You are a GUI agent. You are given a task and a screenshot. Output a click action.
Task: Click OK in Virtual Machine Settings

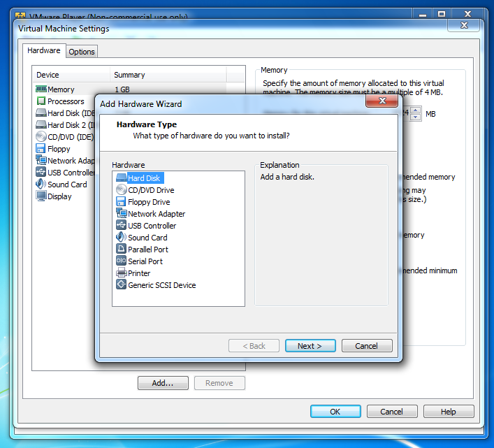click(335, 412)
